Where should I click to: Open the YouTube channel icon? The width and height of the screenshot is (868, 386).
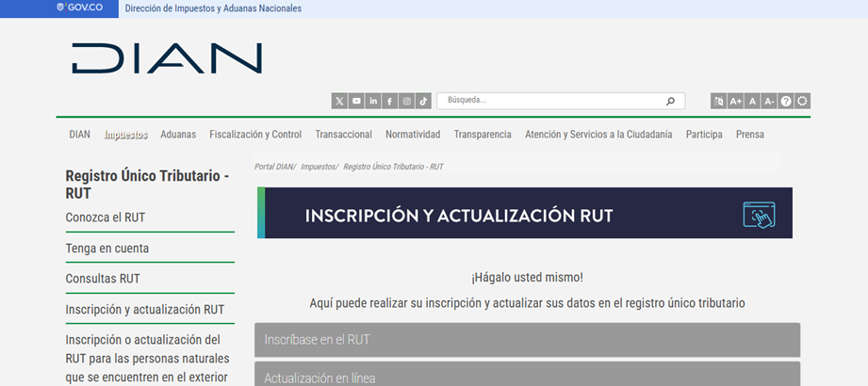pyautogui.click(x=356, y=101)
